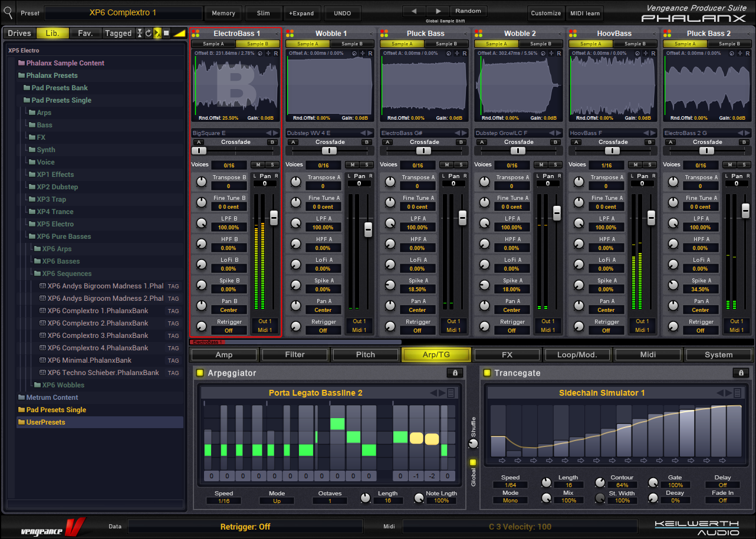The width and height of the screenshot is (756, 539).
Task: Click next sample arrow beside HoovBass F
Action: 653,133
